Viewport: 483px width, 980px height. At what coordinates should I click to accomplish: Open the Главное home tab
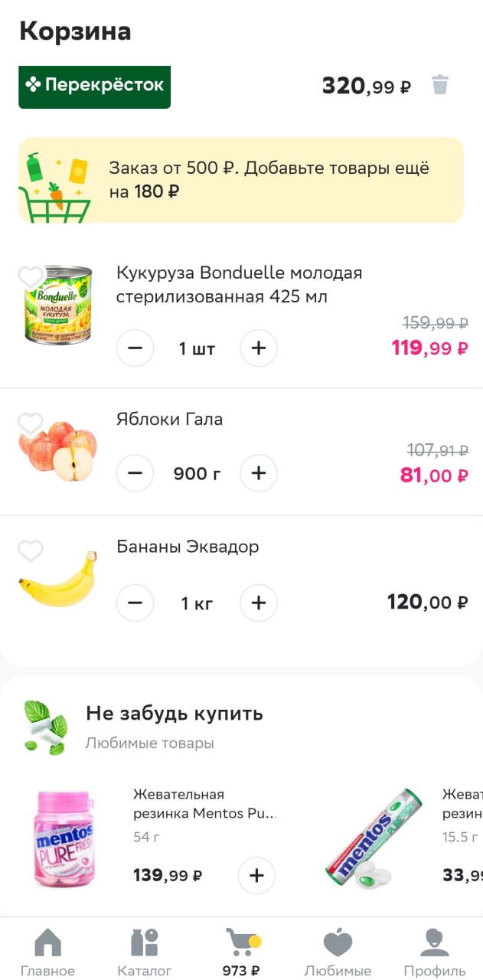(47, 952)
